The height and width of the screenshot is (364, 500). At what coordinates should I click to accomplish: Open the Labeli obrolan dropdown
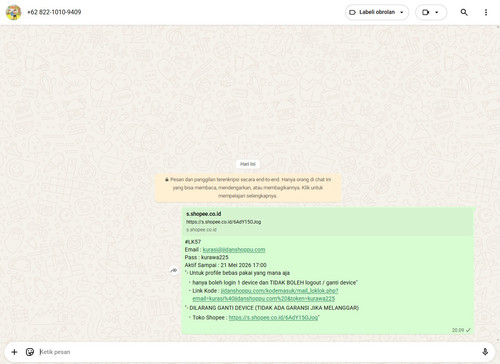pyautogui.click(x=377, y=12)
